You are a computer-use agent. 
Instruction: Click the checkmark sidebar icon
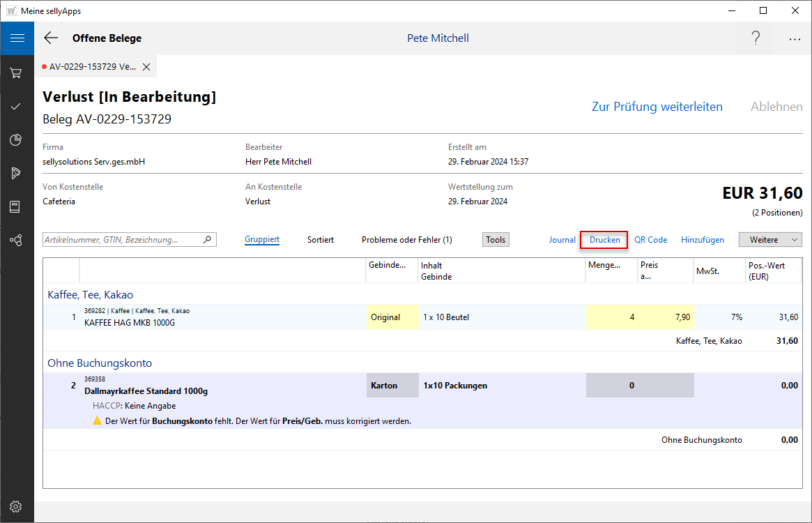(x=16, y=107)
